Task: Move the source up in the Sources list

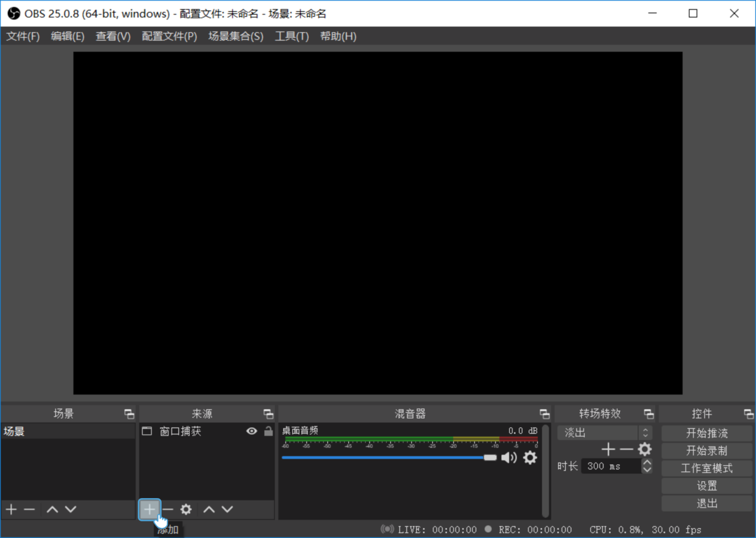Action: 209,509
